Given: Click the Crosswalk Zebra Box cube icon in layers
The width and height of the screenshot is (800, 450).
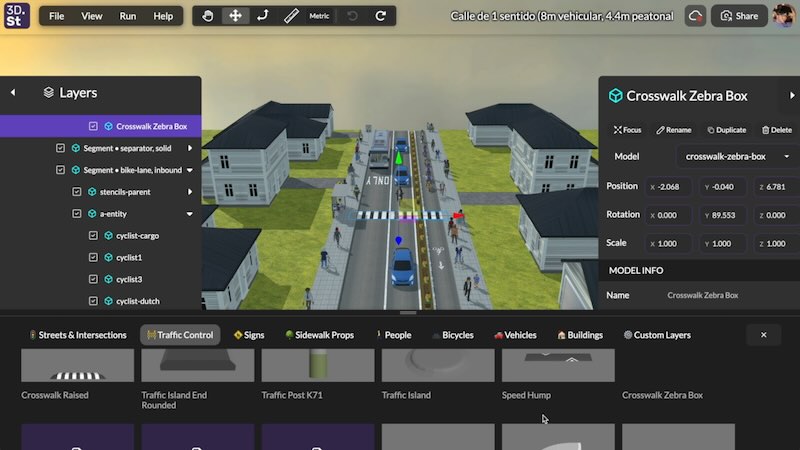Looking at the screenshot, I should [109, 126].
